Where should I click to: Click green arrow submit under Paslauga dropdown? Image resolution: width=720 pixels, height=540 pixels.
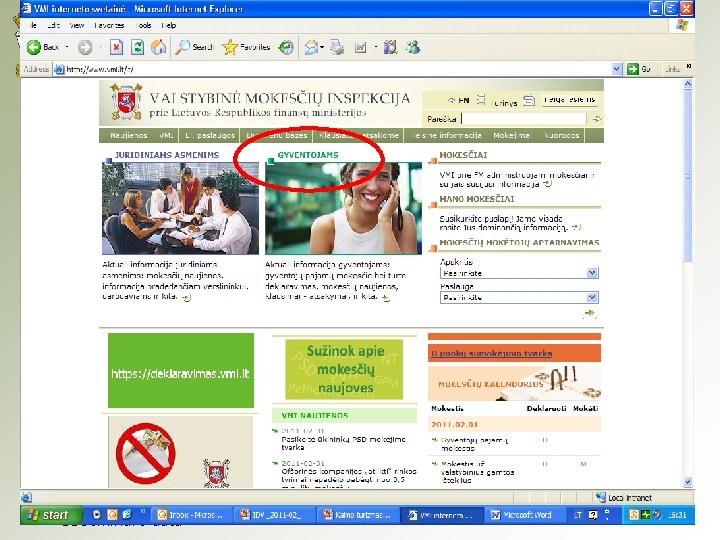[x=590, y=314]
